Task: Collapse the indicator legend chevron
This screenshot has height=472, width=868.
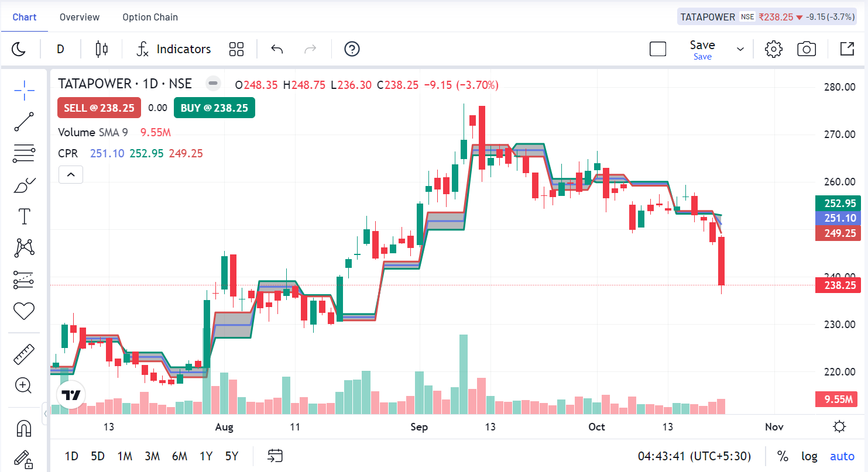Action: coord(70,174)
